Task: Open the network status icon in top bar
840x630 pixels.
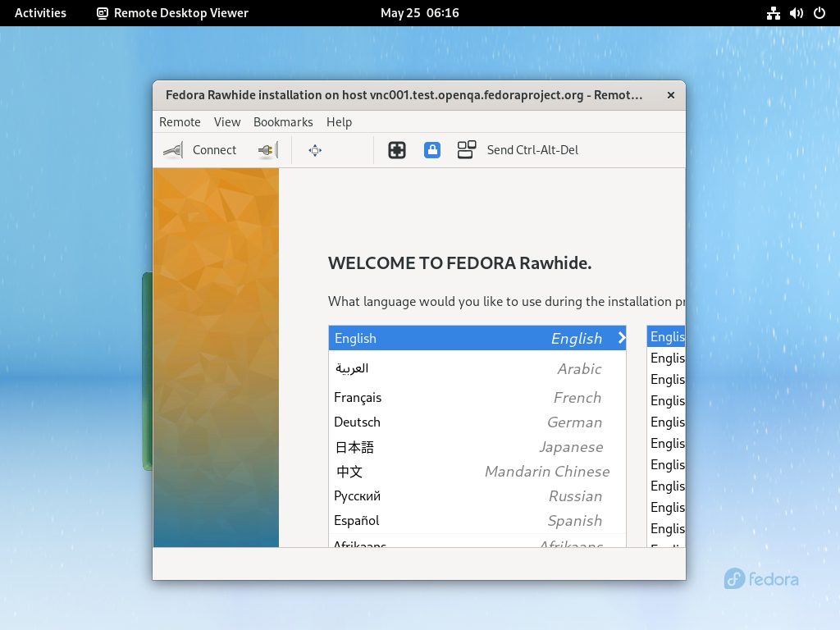Action: click(x=773, y=13)
